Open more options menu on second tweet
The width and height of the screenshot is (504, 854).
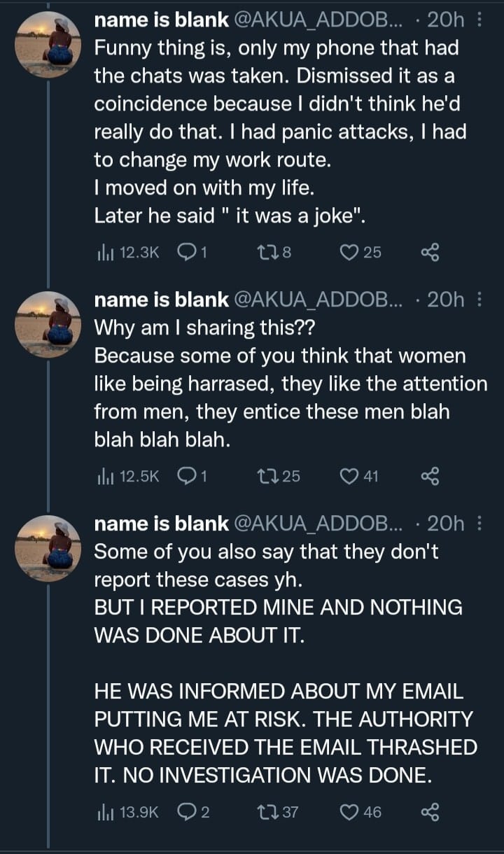(x=479, y=300)
